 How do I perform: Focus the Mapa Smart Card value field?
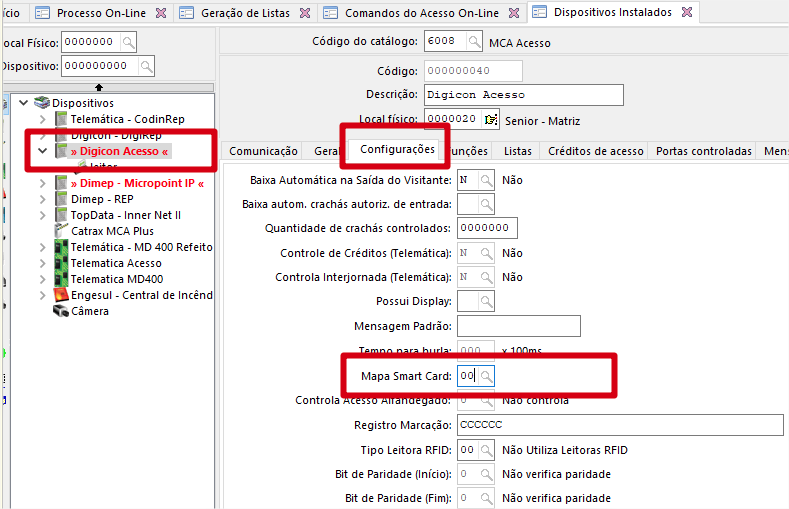pyautogui.click(x=467, y=376)
